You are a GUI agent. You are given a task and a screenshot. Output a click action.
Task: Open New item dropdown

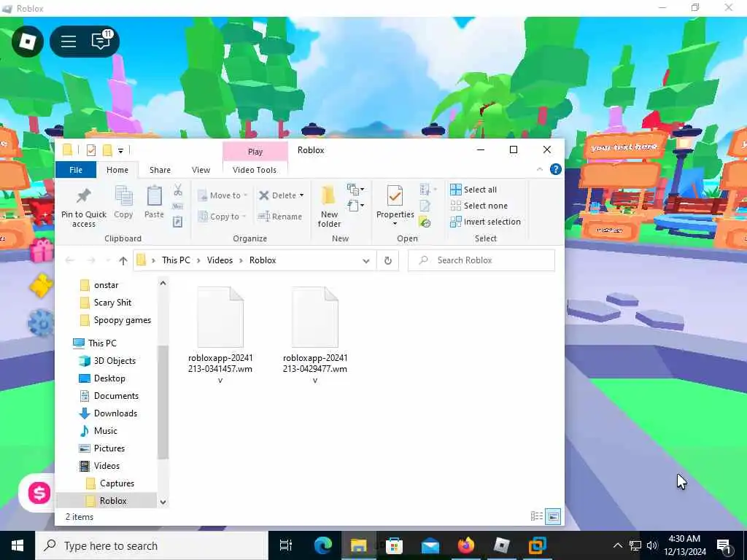tap(355, 190)
